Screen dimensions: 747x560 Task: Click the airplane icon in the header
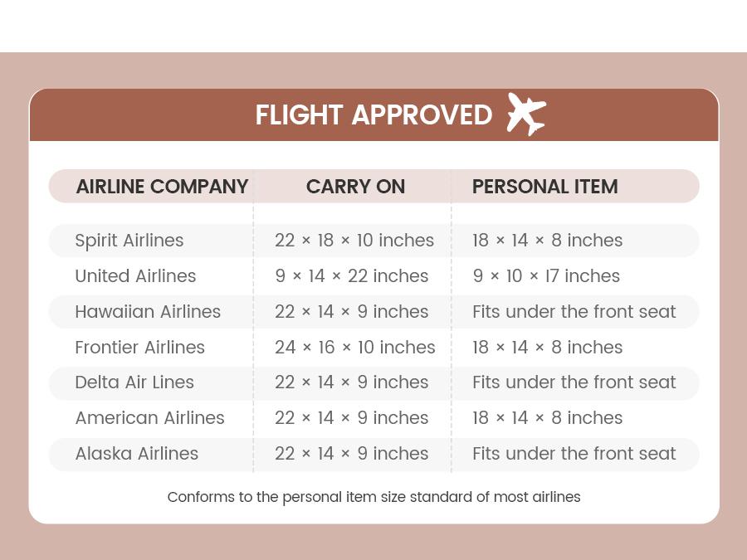[526, 114]
